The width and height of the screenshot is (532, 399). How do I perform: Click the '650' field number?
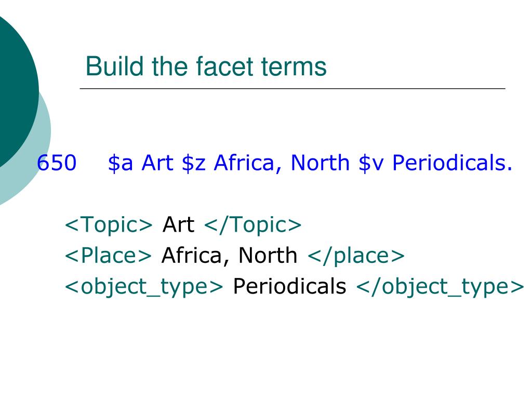tap(57, 163)
